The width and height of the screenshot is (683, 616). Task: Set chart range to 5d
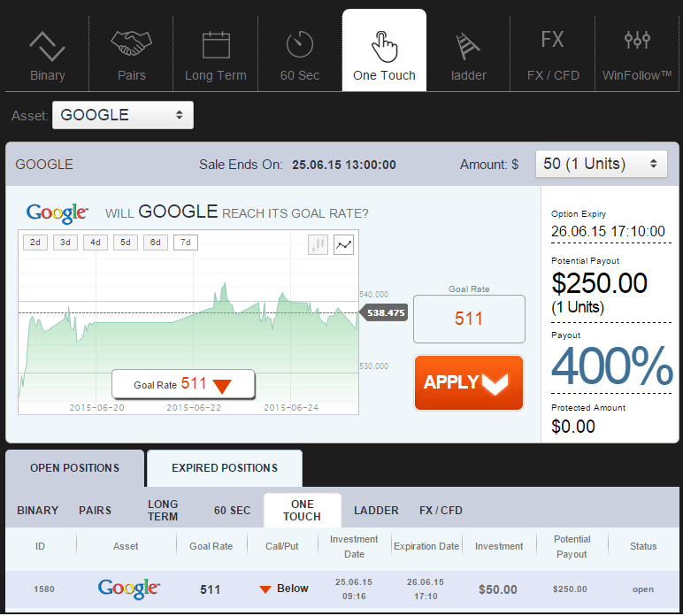tap(126, 243)
